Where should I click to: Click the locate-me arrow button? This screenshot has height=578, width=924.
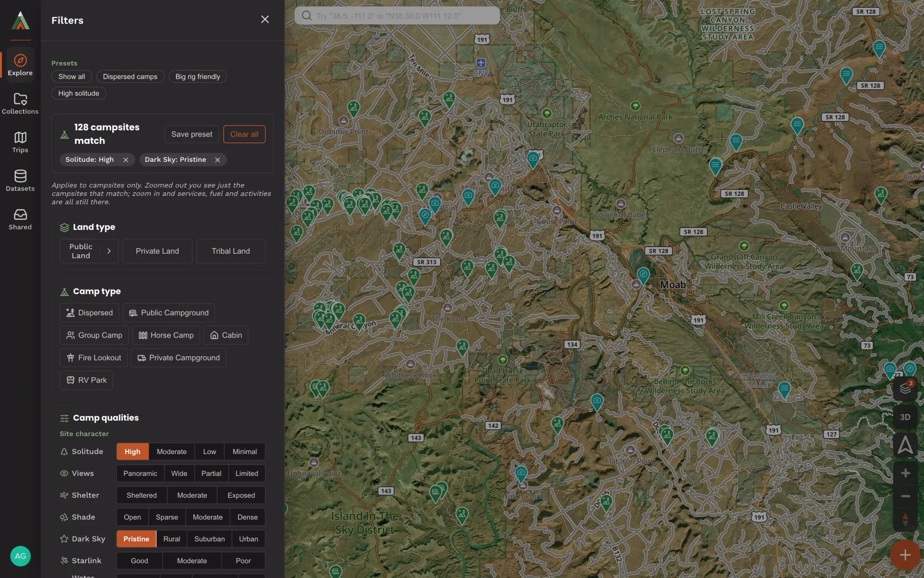pyautogui.click(x=905, y=445)
